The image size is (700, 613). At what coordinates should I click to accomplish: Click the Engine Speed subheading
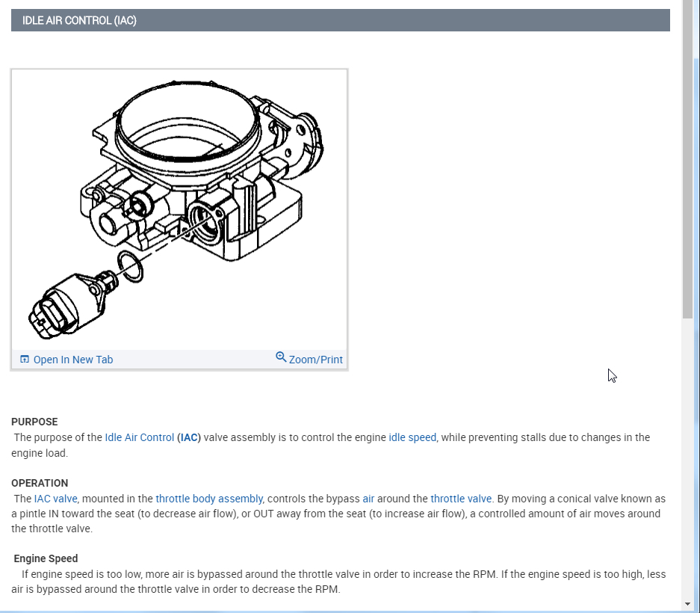click(46, 558)
